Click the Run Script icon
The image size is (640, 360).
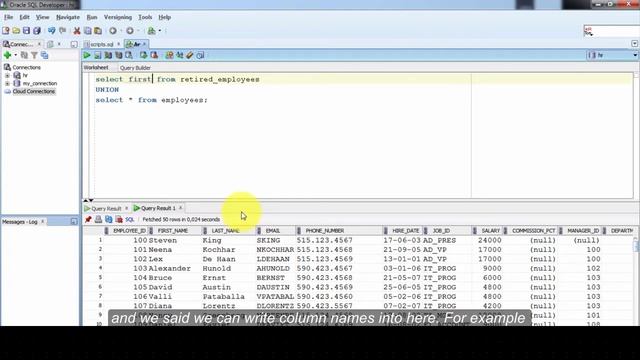[98, 55]
